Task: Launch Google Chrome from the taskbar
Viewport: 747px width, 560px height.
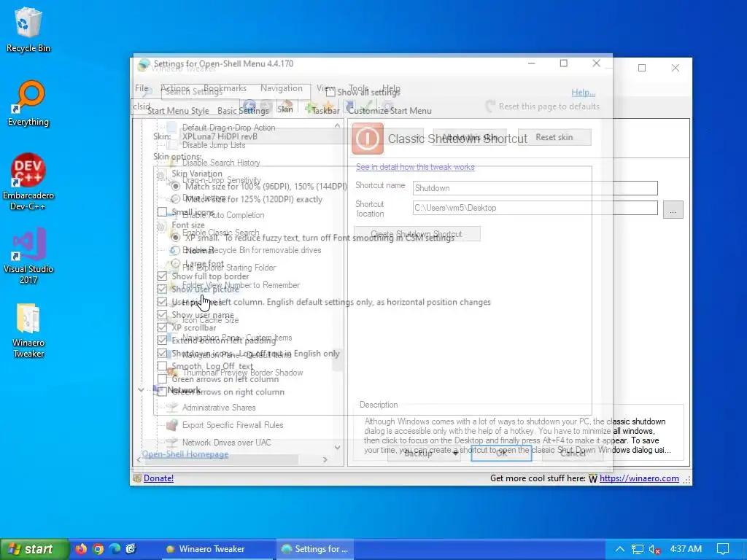Action: 98,549
